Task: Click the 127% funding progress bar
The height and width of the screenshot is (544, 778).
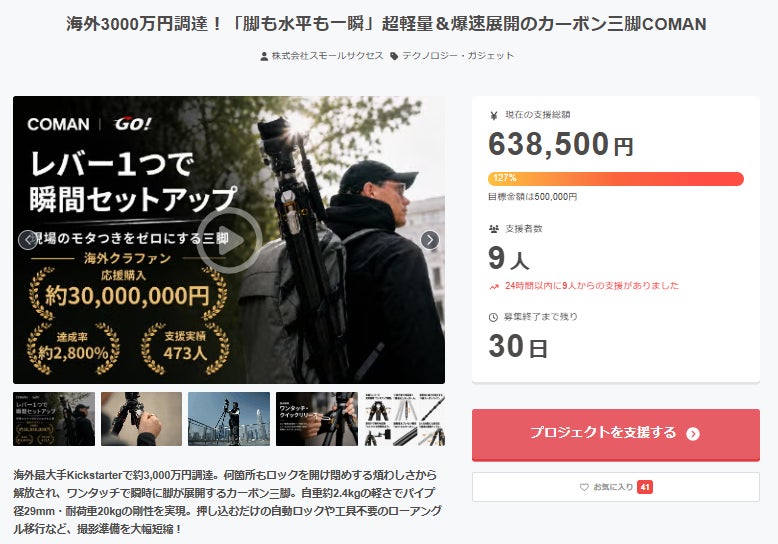Action: [x=616, y=179]
